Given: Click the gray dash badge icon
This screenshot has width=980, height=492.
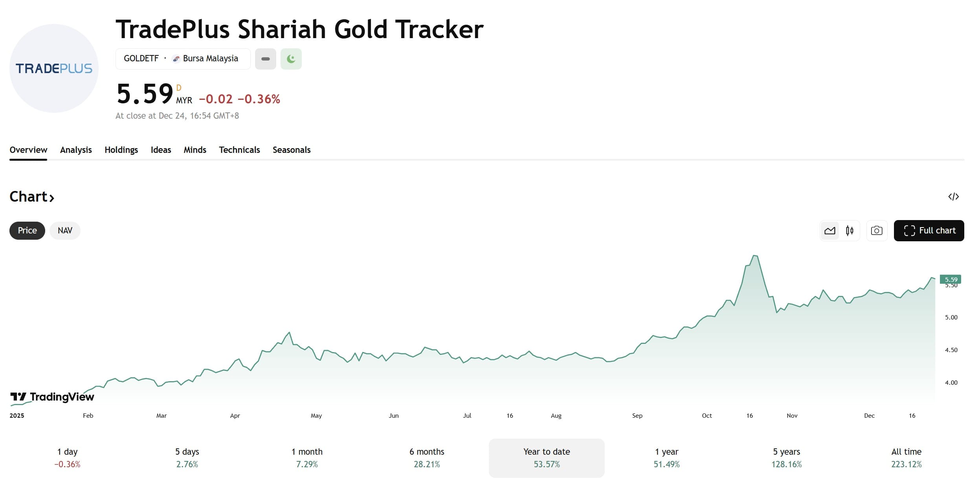Looking at the screenshot, I should pyautogui.click(x=266, y=59).
